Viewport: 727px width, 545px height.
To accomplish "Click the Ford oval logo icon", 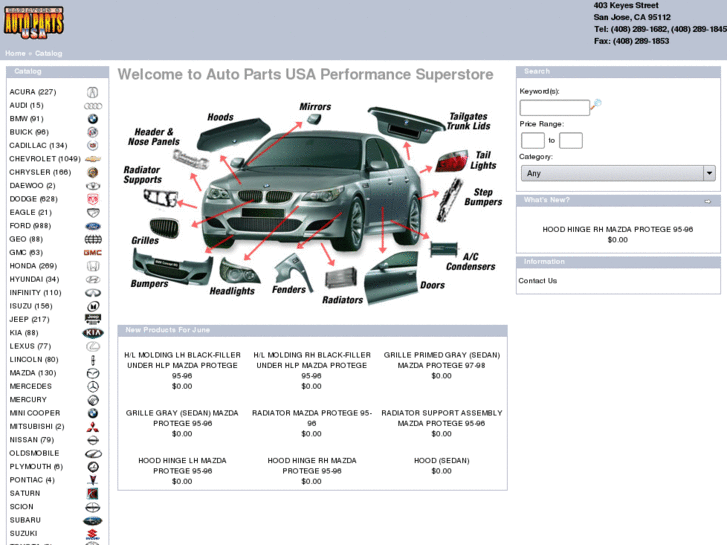I will point(93,226).
